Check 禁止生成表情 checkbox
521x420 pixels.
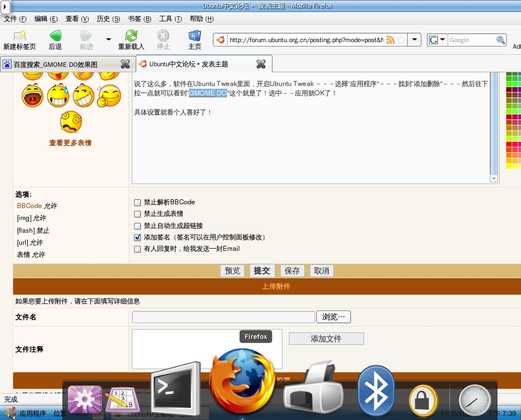(x=137, y=214)
